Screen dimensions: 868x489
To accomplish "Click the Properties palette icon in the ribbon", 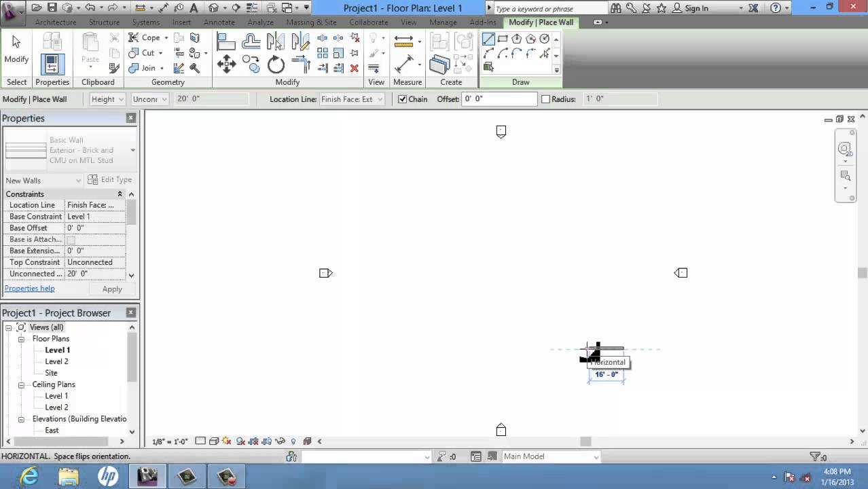I will click(52, 64).
